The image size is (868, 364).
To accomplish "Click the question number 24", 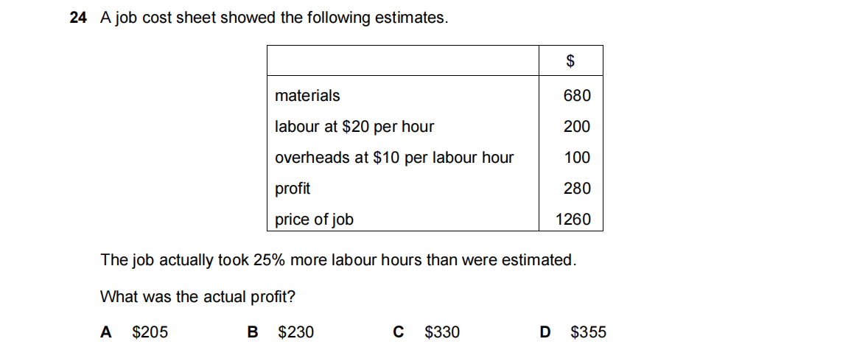I will [78, 18].
